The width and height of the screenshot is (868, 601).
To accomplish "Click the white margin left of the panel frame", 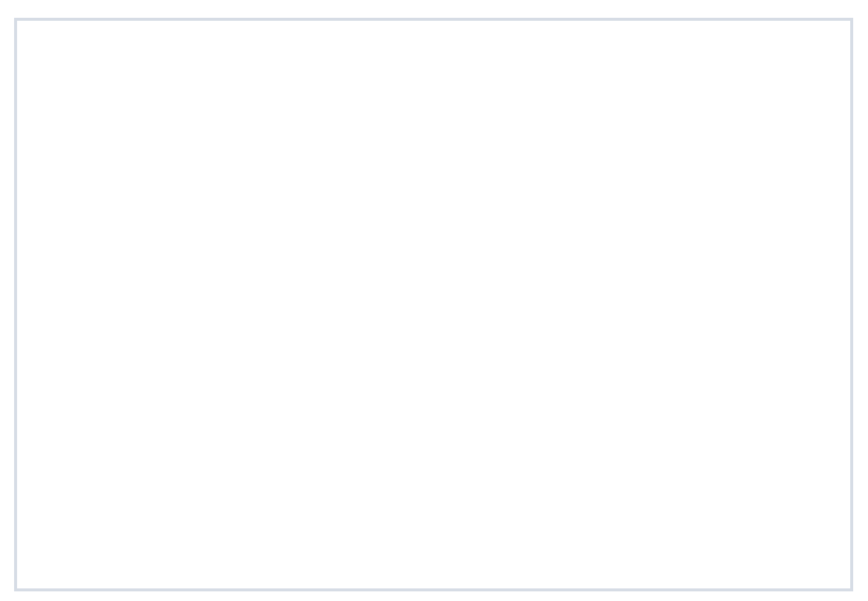I will [x=7, y=304].
